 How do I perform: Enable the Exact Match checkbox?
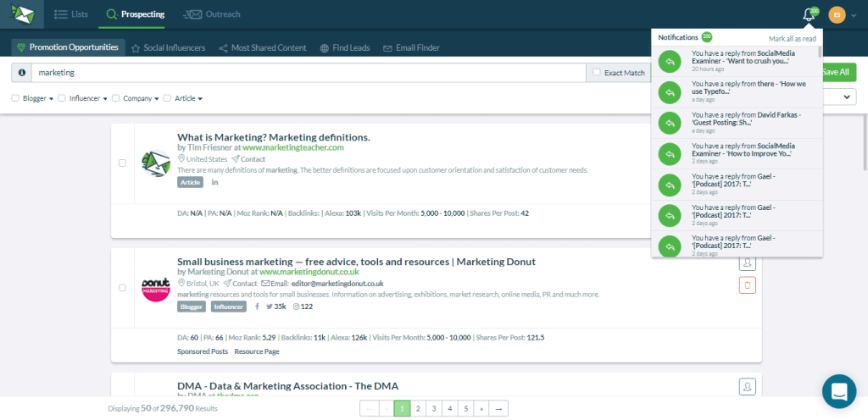(596, 72)
